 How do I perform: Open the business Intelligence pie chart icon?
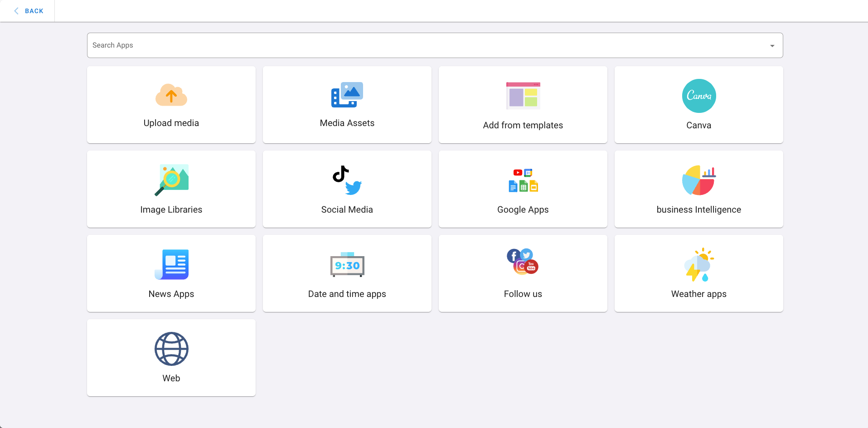(x=699, y=180)
